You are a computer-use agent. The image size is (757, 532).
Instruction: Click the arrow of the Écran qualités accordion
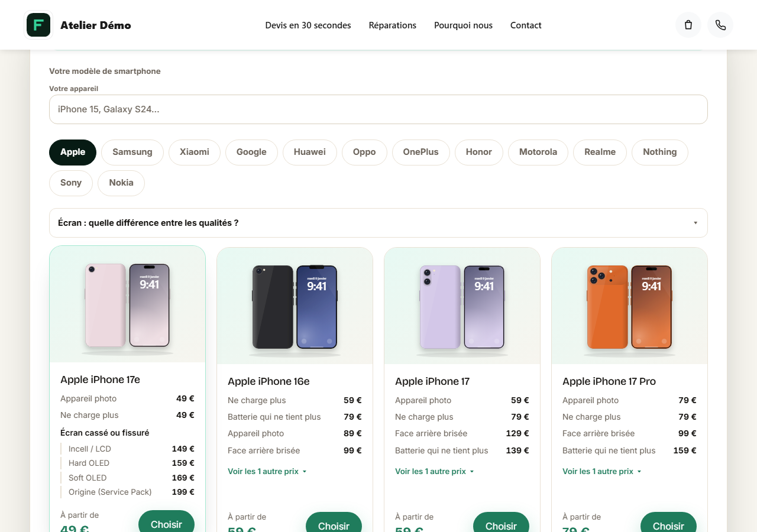pyautogui.click(x=695, y=223)
